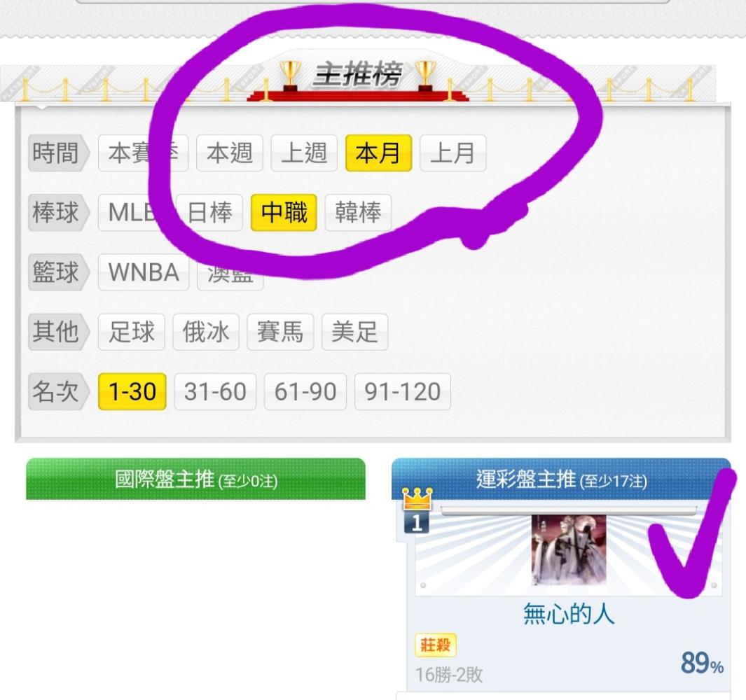
Task: Open the 國際盤主推 header tab
Action: [195, 479]
